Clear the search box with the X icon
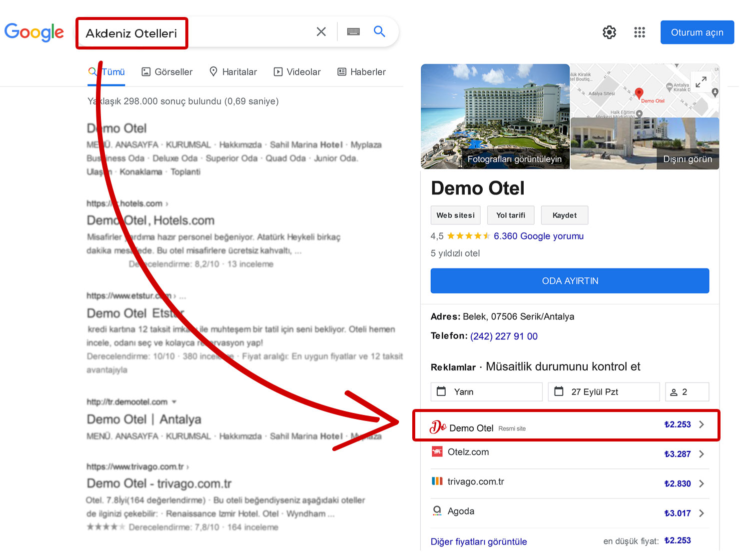Viewport: 756px width, 557px height. tap(321, 31)
